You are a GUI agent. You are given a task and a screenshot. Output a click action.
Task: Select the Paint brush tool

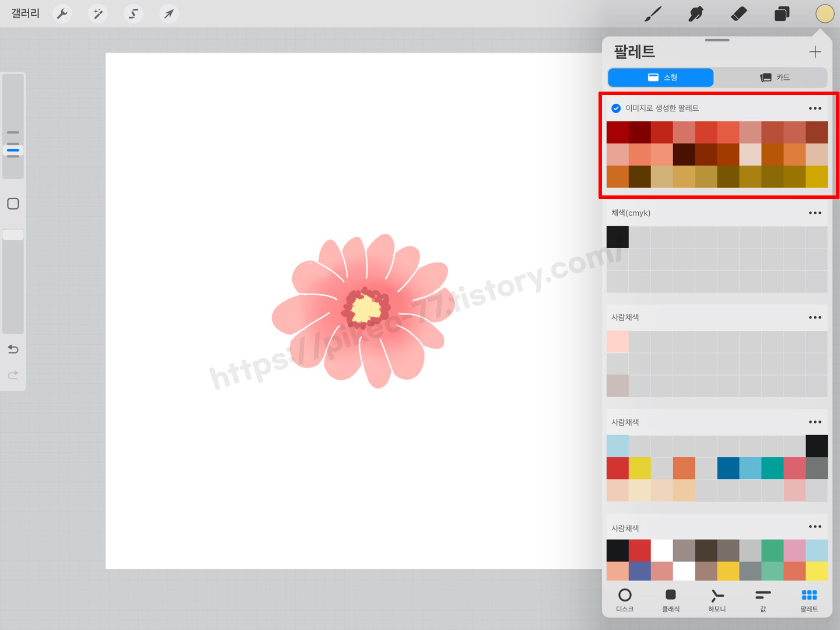[x=653, y=13]
